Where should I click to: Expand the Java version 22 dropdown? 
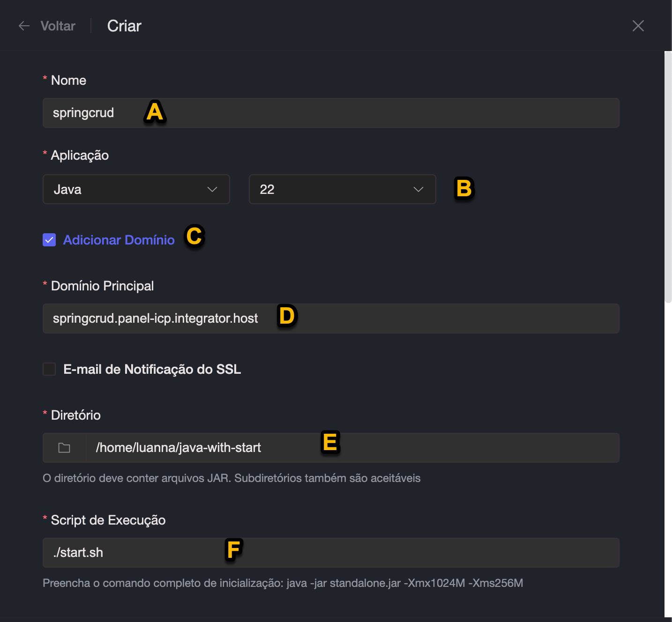pyautogui.click(x=342, y=189)
